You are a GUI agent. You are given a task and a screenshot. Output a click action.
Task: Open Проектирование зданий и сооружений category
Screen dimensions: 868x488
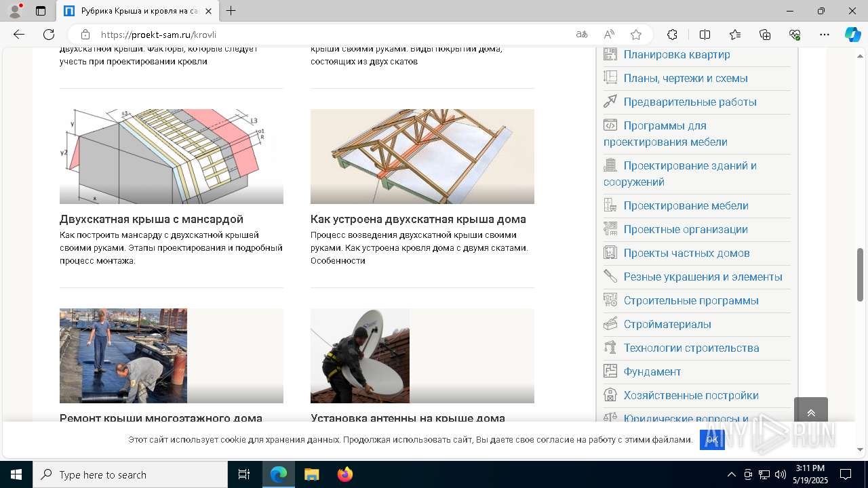(x=680, y=174)
